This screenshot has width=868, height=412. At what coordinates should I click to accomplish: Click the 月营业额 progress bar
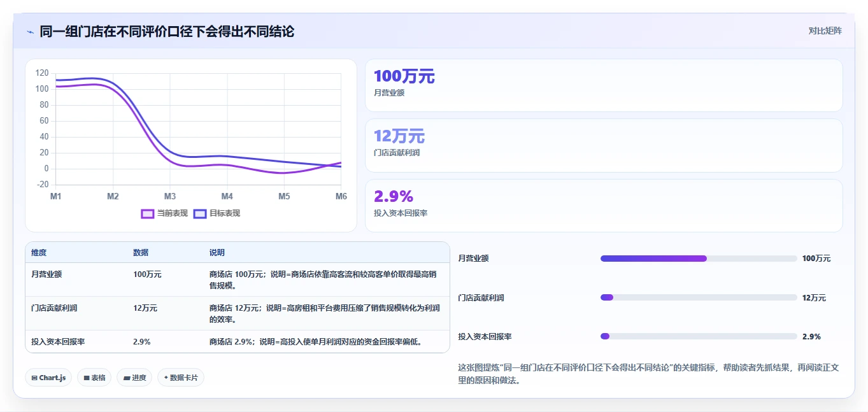[699, 259]
